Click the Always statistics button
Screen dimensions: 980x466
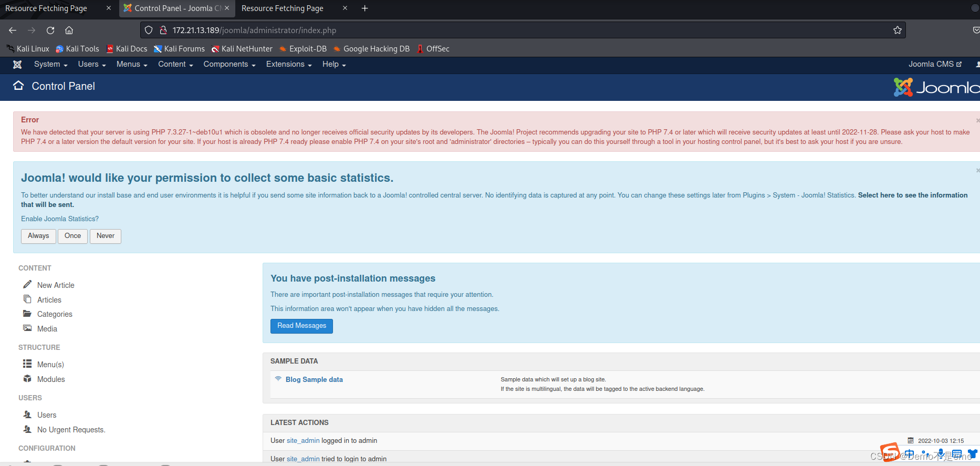(x=38, y=236)
